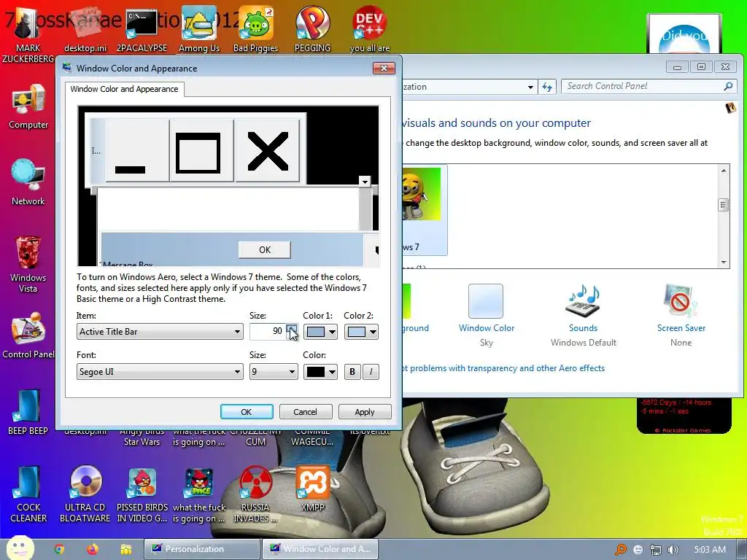
Task: Click the Search Control Panel field
Action: tap(643, 86)
